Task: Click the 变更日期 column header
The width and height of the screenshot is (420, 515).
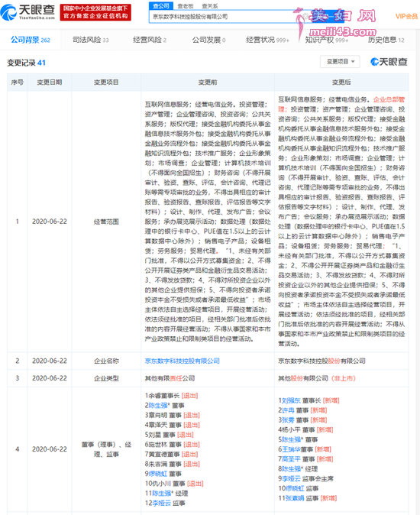Action: point(50,83)
